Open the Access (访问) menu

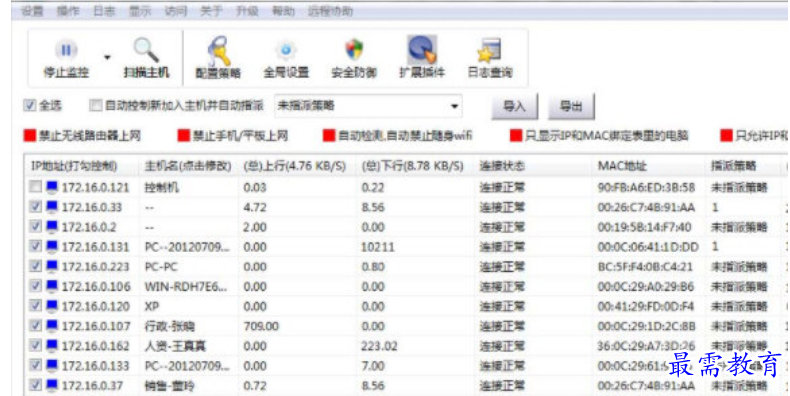[x=175, y=11]
